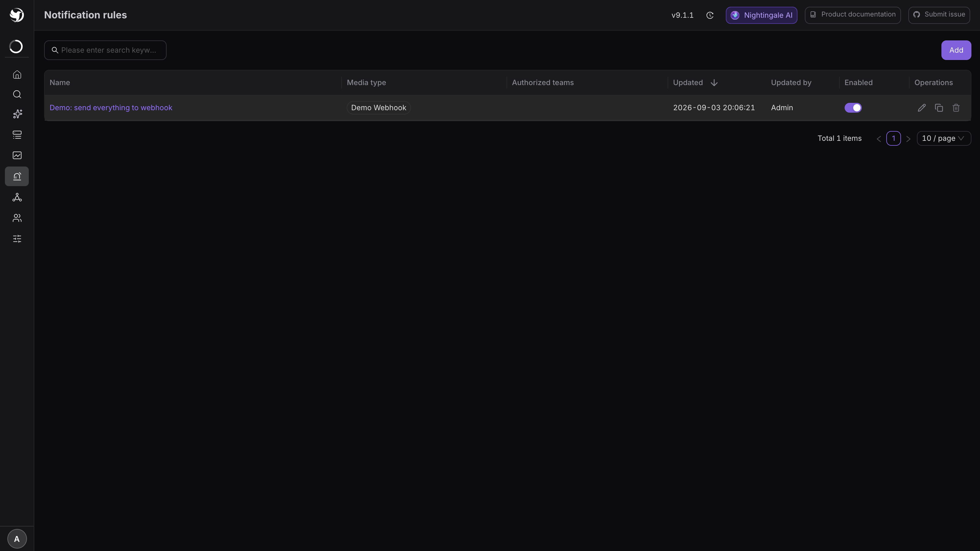Screen dimensions: 980x551
Task: Sort by the Updated column arrow
Action: tap(714, 83)
